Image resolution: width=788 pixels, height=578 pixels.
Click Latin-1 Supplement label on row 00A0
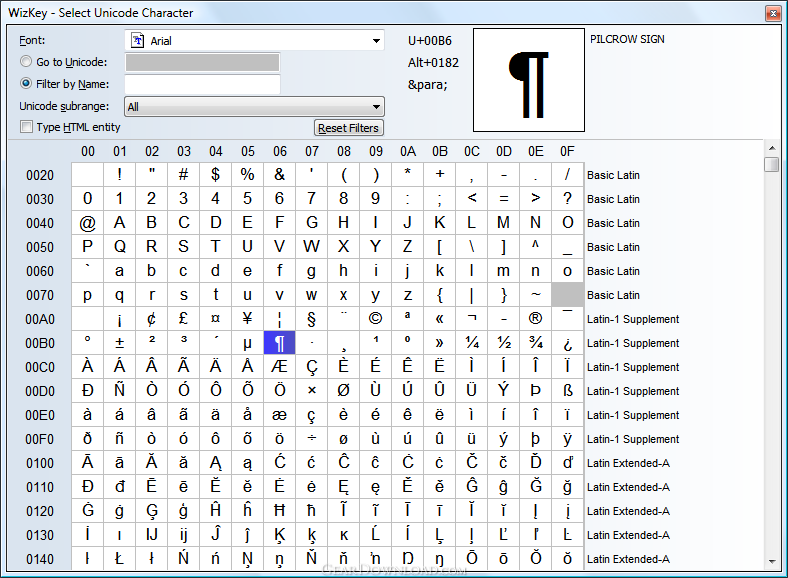click(x=633, y=319)
